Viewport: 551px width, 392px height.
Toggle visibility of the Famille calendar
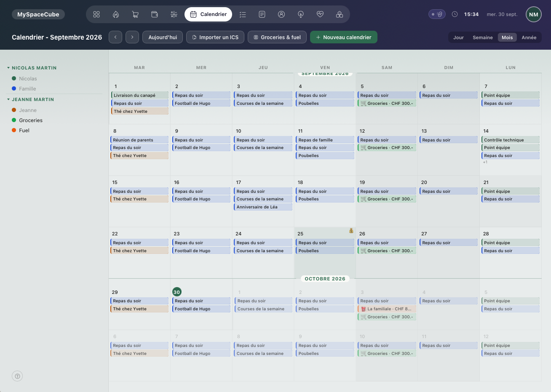click(x=24, y=89)
